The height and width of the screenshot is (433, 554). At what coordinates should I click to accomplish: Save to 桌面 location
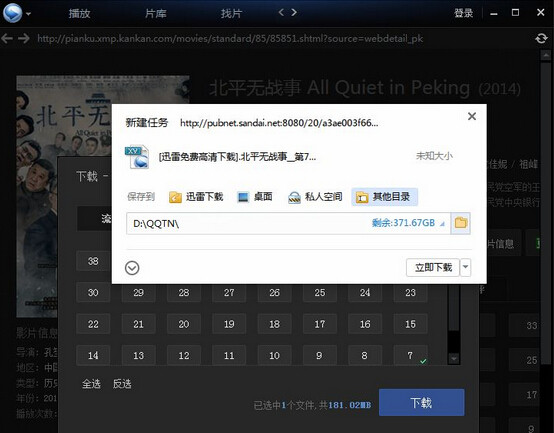pos(255,197)
